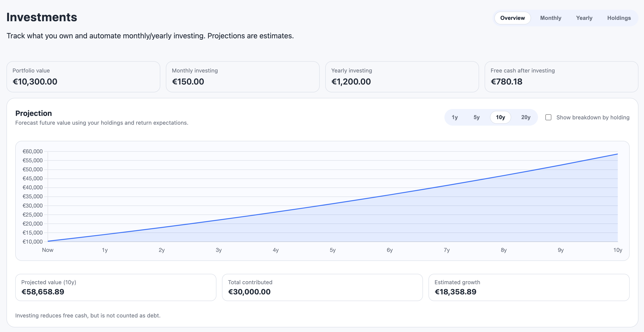
Task: Select the 5y projection range
Action: (x=477, y=117)
